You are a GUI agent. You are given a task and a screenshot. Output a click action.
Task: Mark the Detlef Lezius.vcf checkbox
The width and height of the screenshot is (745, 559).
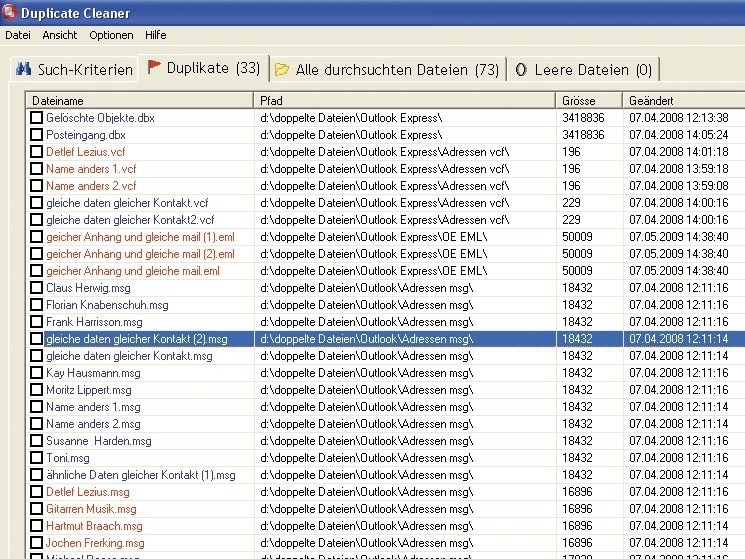(x=37, y=152)
